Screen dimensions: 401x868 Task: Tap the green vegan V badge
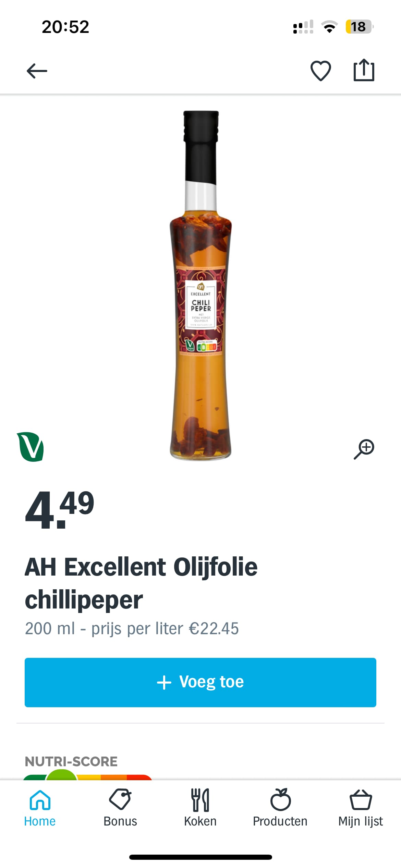31,447
